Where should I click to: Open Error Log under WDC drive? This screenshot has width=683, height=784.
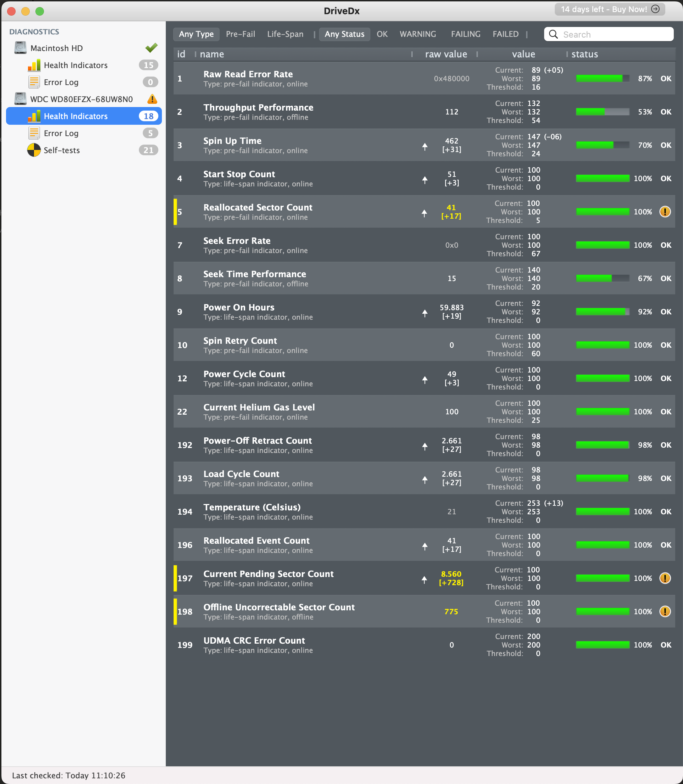61,133
